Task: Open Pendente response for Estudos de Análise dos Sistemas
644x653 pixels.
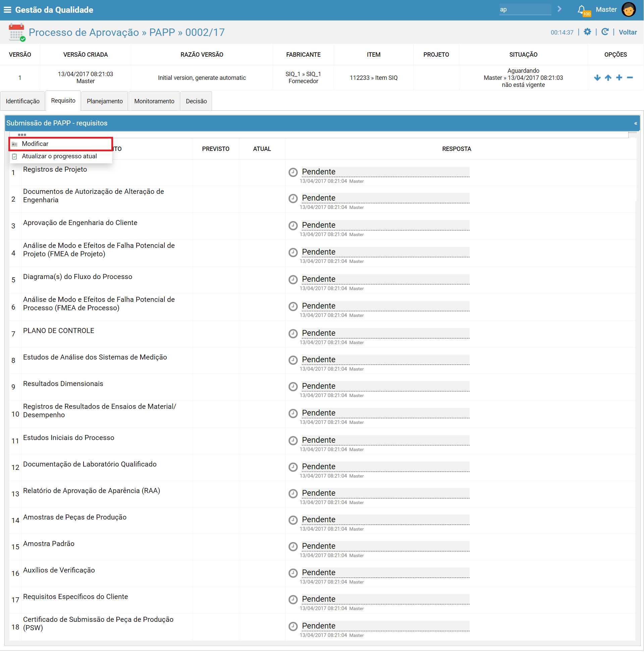Action: tap(385, 360)
